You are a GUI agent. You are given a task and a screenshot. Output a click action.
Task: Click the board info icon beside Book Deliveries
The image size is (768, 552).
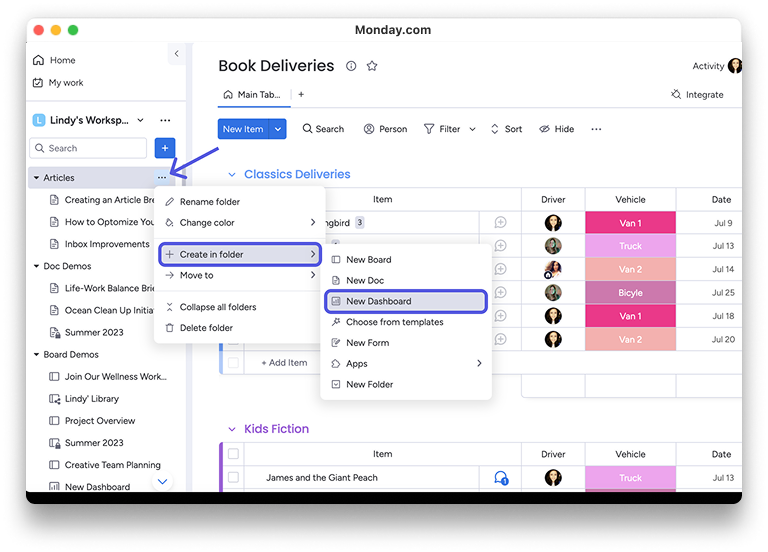coord(351,66)
